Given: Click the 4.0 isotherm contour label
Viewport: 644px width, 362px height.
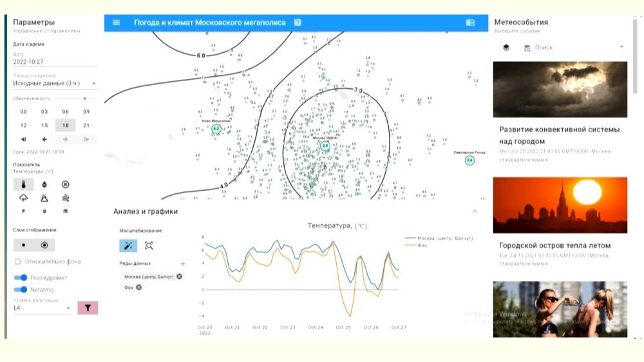Looking at the screenshot, I should [224, 186].
